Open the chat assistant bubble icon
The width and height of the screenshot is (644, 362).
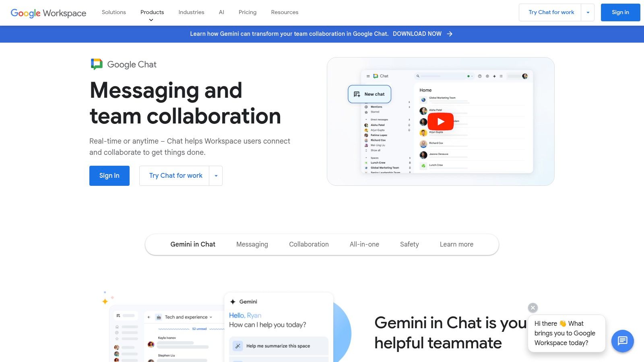click(x=623, y=341)
